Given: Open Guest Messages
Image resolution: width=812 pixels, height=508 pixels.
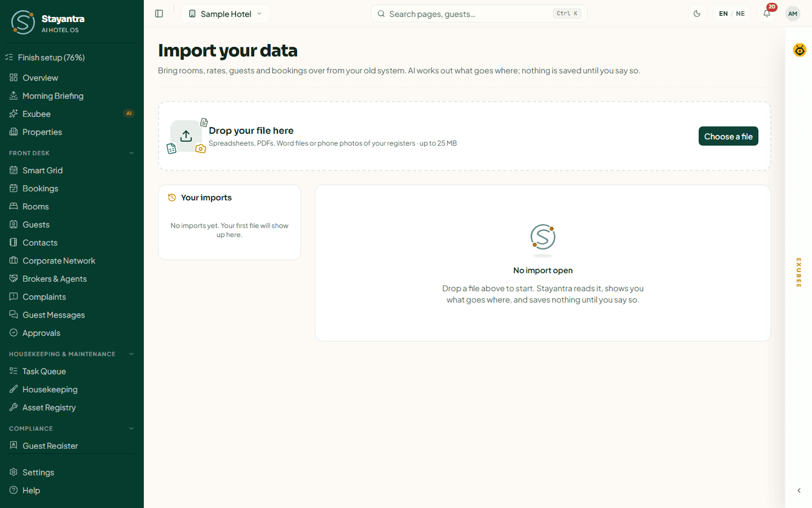Looking at the screenshot, I should (x=72, y=315).
